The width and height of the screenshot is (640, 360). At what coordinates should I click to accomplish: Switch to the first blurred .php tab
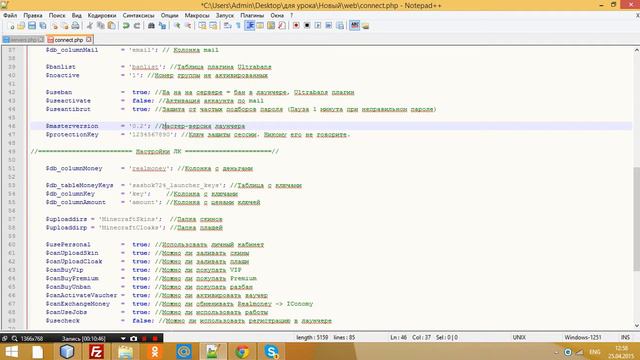23,40
